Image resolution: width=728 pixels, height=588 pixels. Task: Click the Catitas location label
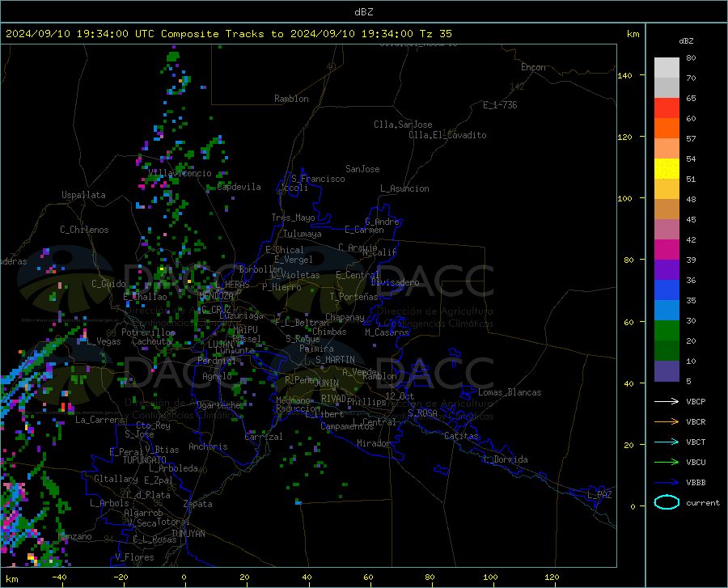coord(461,436)
